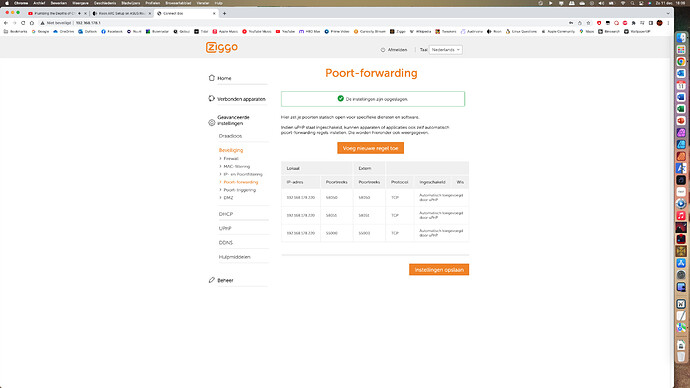Open the DDNS settings

click(x=226, y=242)
